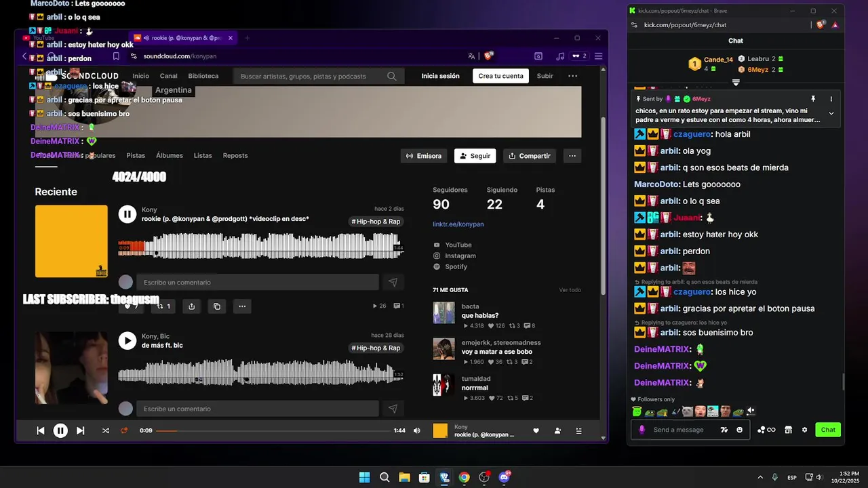Screen dimensions: 868x488
Task: Skip to next track in player bar
Action: [80, 430]
